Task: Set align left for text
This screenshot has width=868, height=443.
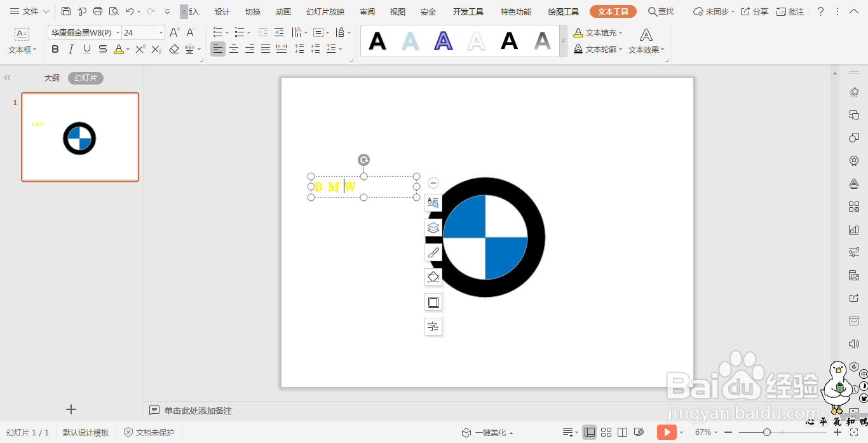Action: [x=218, y=49]
